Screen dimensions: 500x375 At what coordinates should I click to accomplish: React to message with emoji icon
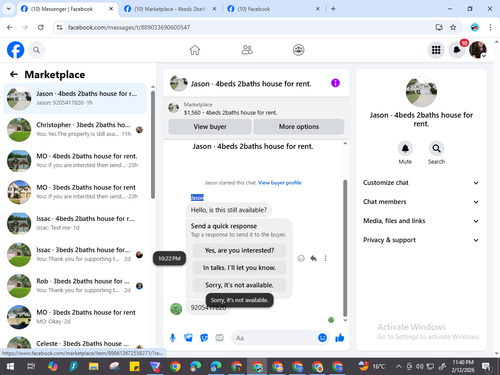point(301,258)
